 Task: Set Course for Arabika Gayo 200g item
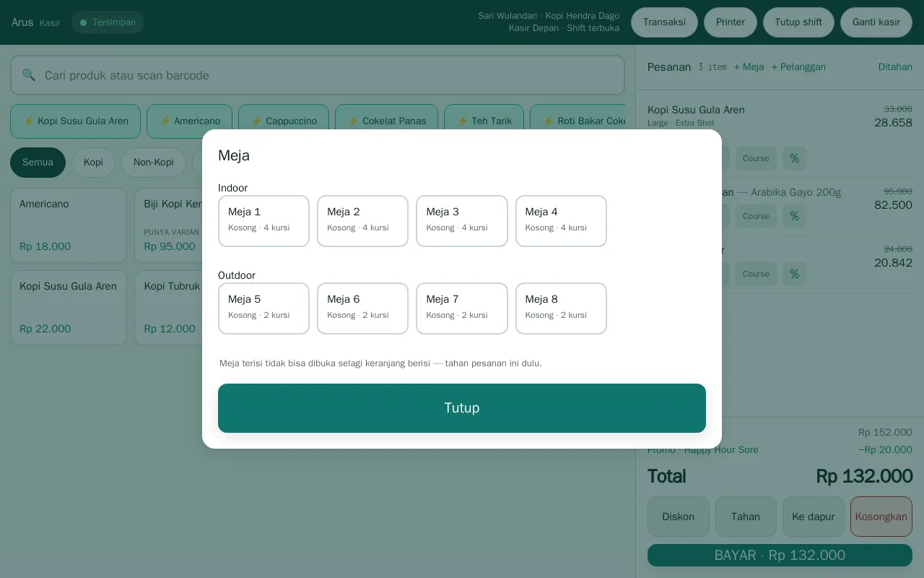click(756, 216)
